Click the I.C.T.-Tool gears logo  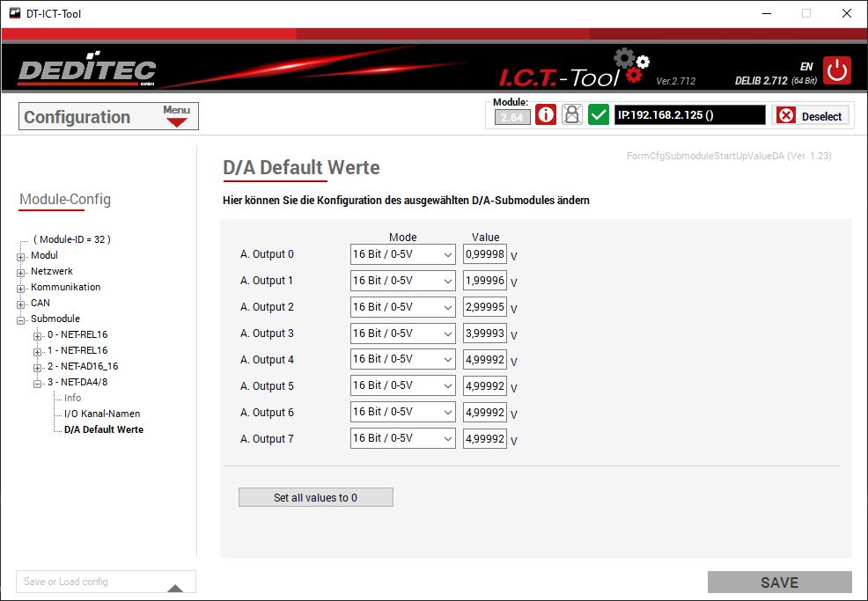pos(631,66)
